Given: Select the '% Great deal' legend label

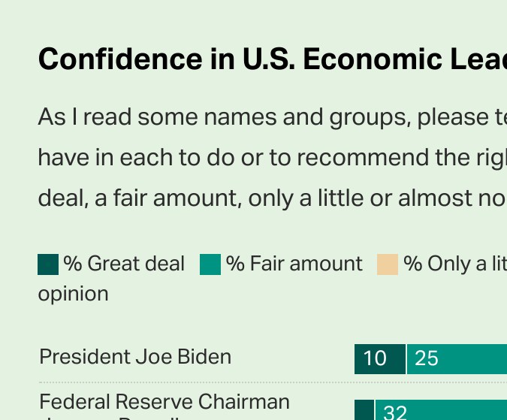Looking at the screenshot, I should point(124,264).
